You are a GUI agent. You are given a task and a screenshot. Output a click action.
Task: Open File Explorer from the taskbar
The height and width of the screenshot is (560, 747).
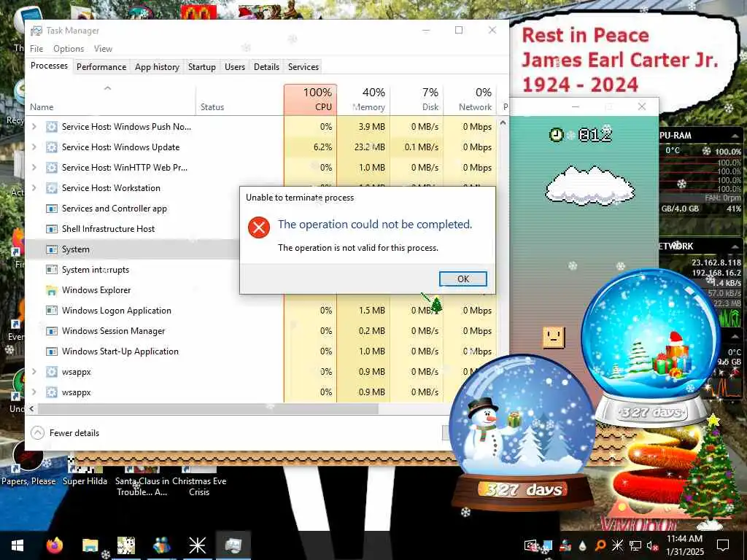click(x=90, y=545)
